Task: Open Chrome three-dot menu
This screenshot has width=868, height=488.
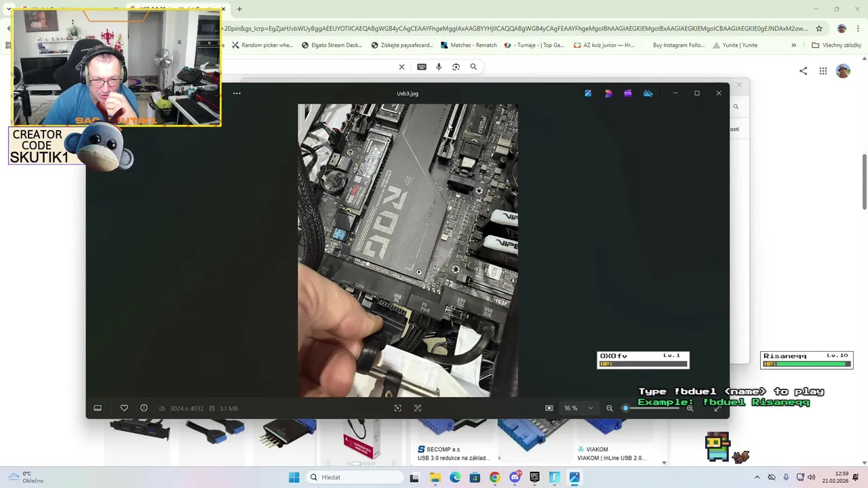Action: click(x=857, y=28)
